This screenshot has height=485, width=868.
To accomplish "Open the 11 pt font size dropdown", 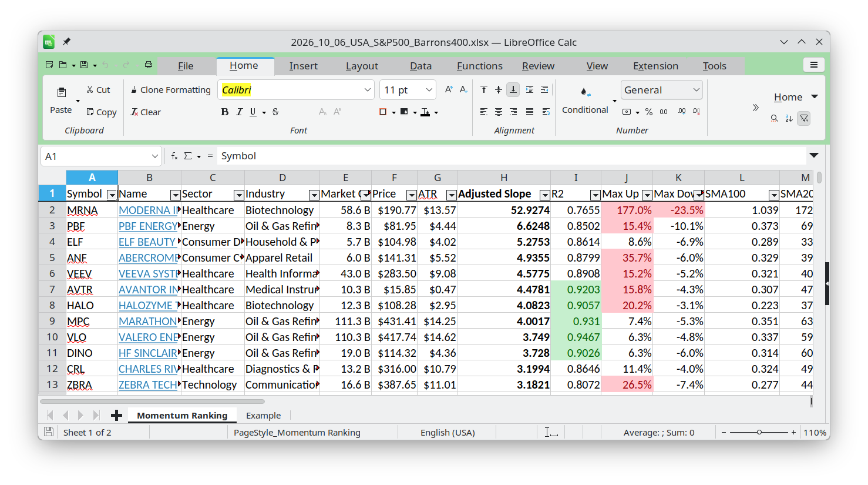I will coord(429,90).
